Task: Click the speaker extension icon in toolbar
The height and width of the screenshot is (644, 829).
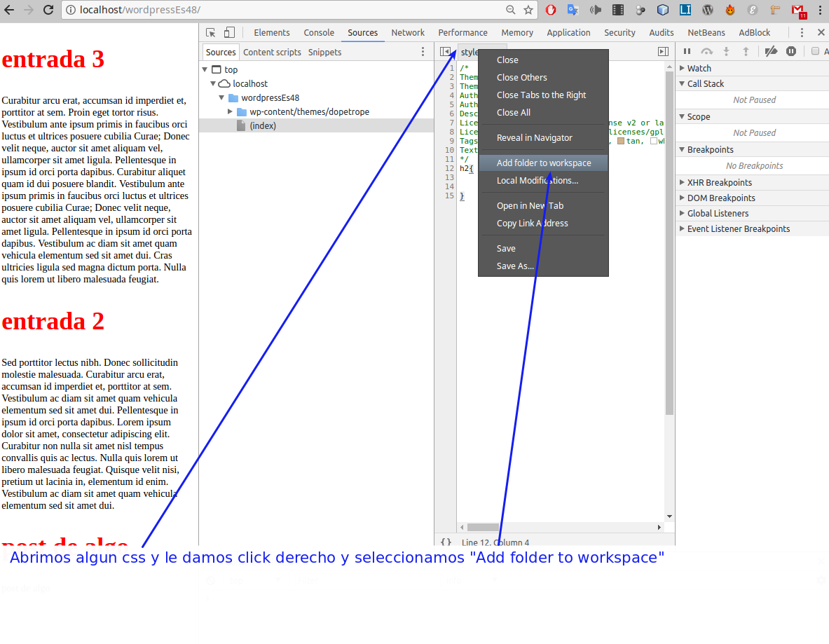Action: click(x=596, y=10)
